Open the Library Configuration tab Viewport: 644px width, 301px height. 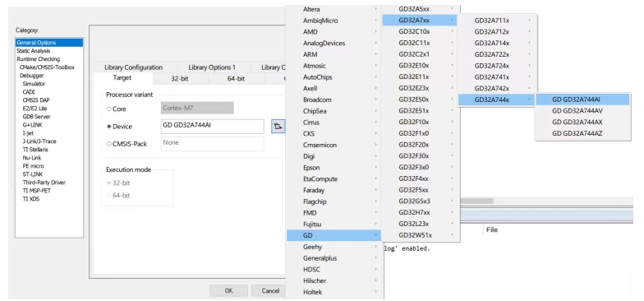pos(133,67)
